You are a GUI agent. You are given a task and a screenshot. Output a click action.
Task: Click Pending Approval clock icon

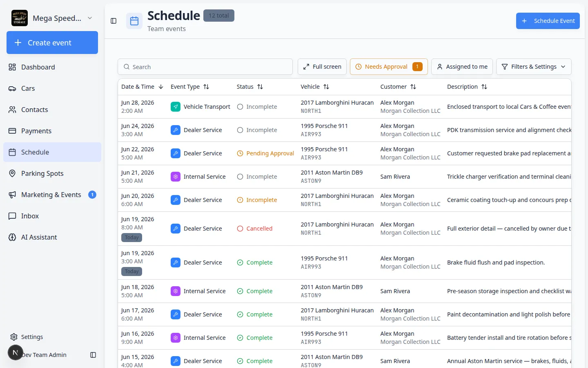point(240,153)
